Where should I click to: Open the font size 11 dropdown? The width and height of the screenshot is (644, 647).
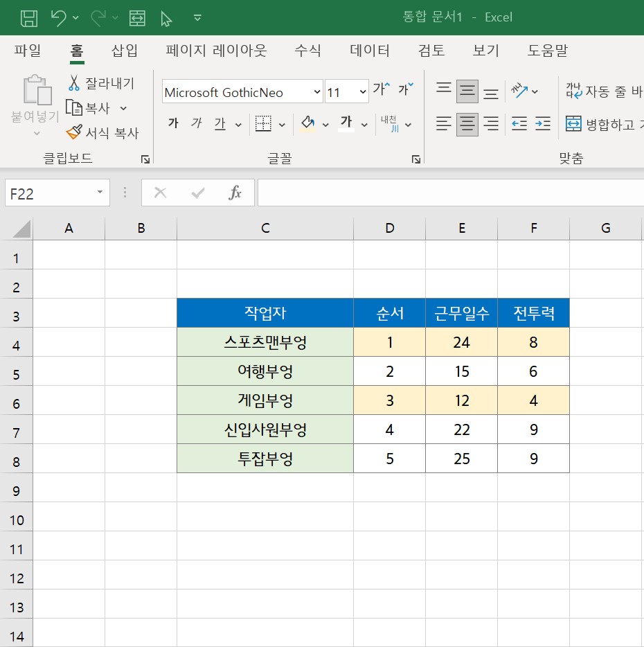(363, 91)
